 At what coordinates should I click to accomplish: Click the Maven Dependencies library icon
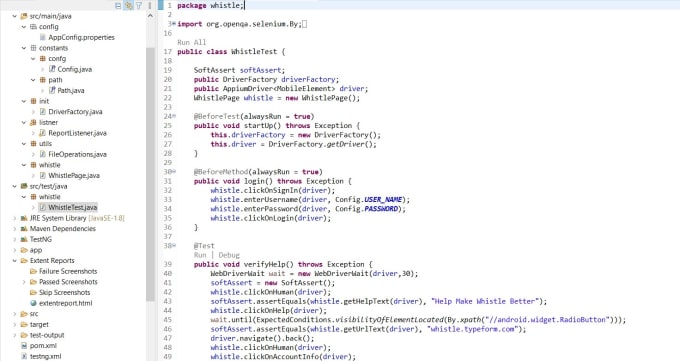[x=24, y=229]
